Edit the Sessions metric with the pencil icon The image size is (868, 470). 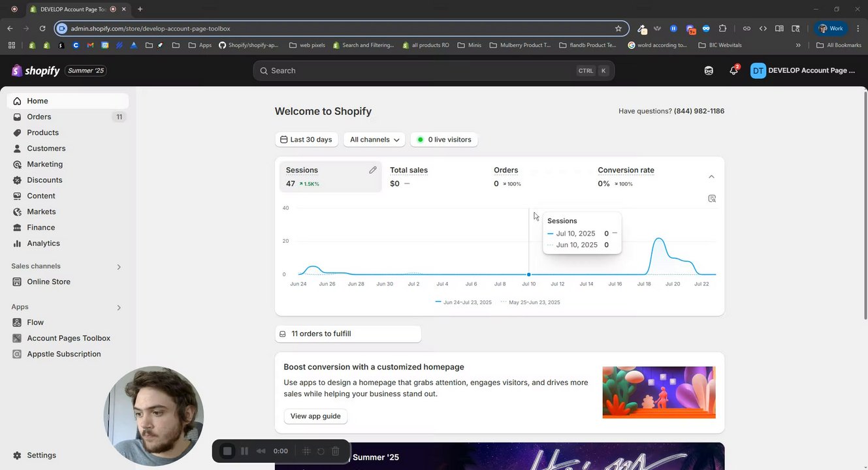373,170
